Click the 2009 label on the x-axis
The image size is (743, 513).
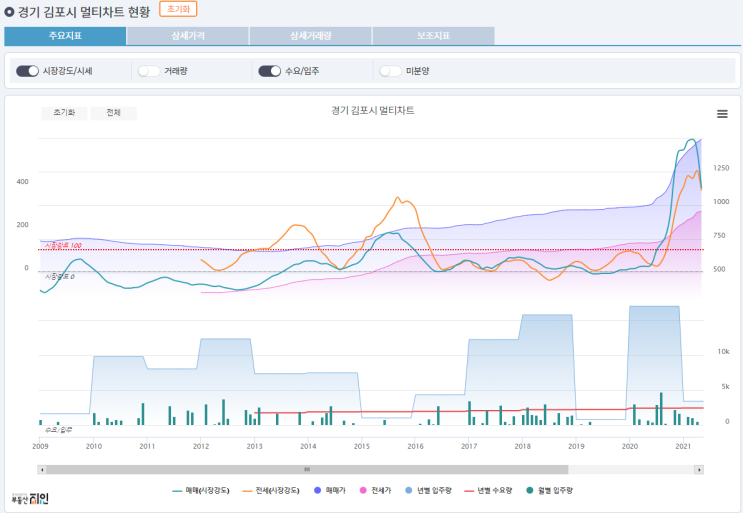(x=40, y=446)
